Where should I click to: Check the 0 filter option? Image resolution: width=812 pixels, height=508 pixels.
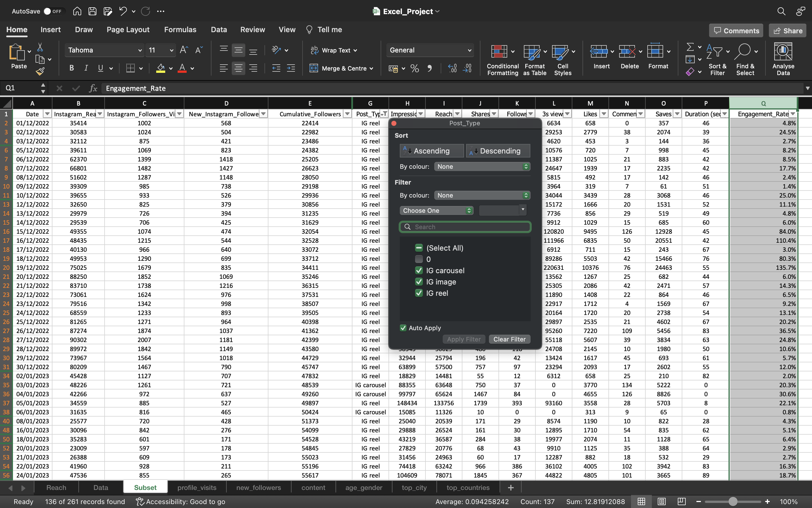(x=419, y=259)
